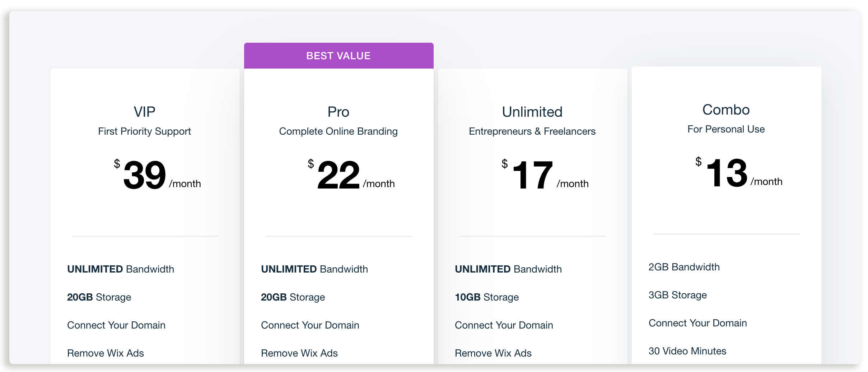The width and height of the screenshot is (868, 372).
Task: Pick the Combo plan heading
Action: coord(726,110)
